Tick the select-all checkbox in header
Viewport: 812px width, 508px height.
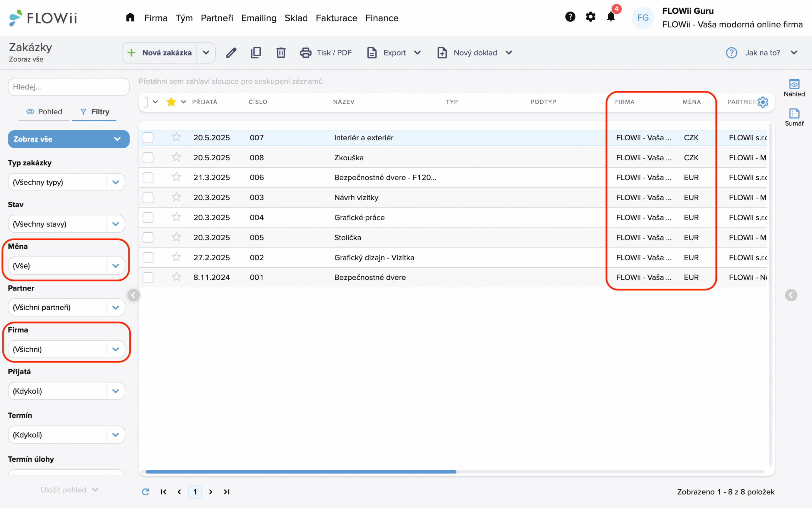(x=145, y=102)
